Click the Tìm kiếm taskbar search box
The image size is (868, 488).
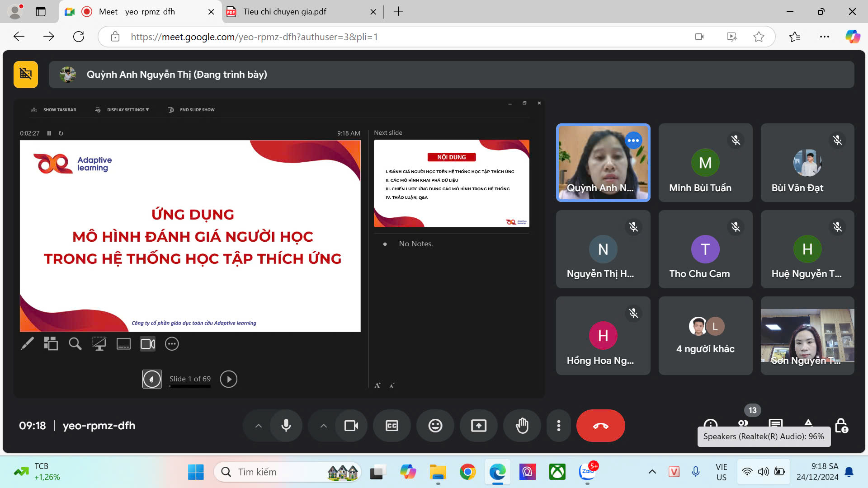(288, 472)
